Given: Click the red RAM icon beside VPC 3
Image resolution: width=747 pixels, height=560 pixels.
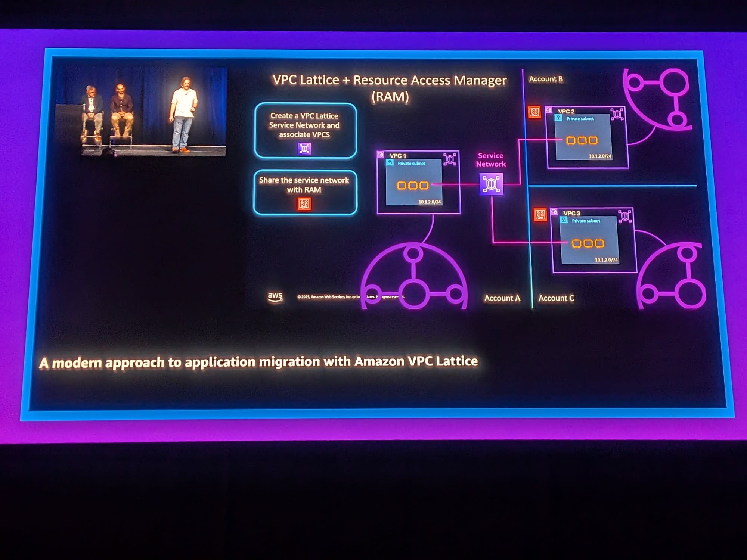Looking at the screenshot, I should 540,215.
